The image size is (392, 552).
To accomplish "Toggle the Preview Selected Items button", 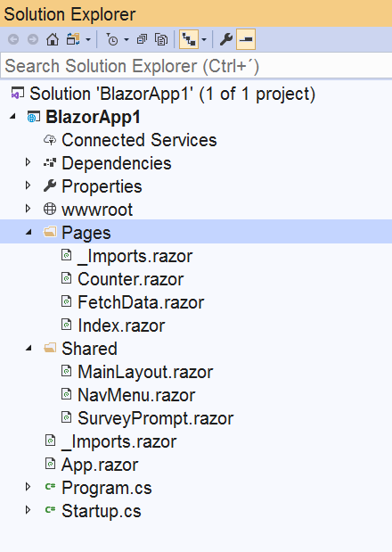I will [x=246, y=39].
